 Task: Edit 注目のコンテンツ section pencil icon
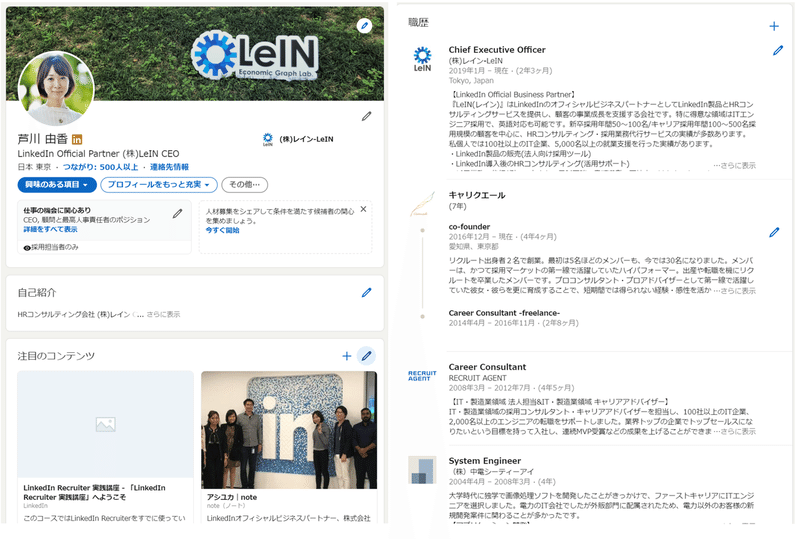coord(366,356)
